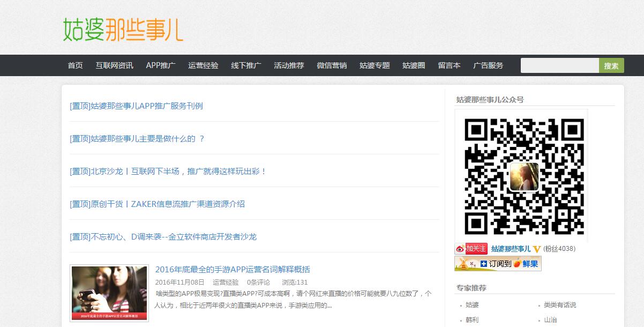The height and width of the screenshot is (327, 644).
Task: Open the 微信营销 navigation tab
Action: point(331,65)
